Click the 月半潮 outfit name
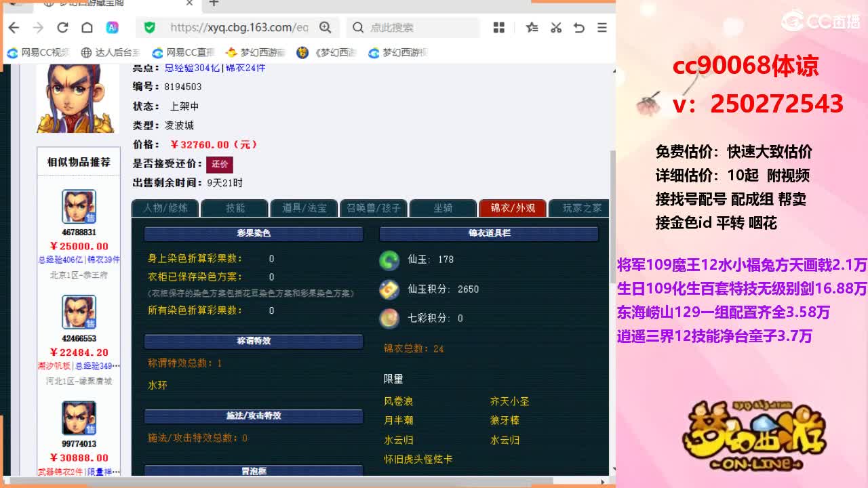Image resolution: width=868 pixels, height=488 pixels. 399,420
